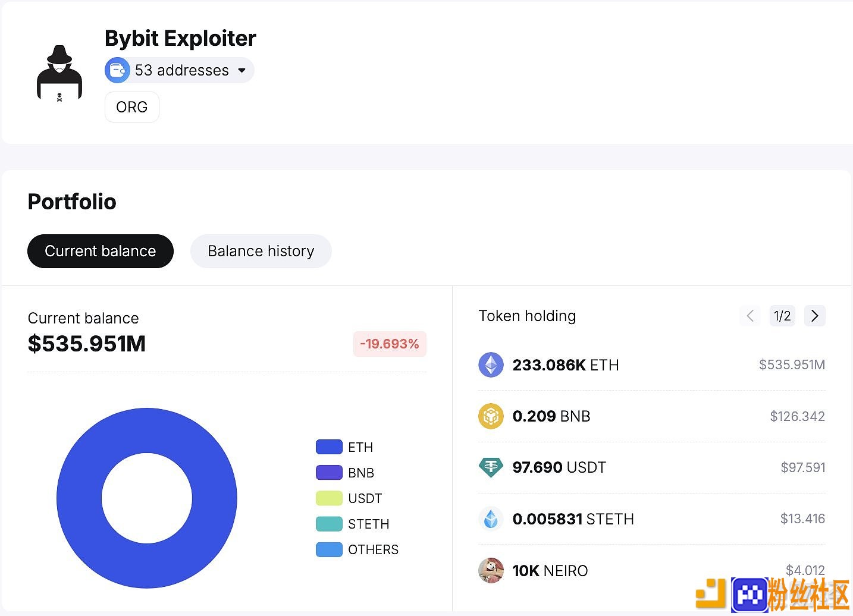Click the Token holding label
853x616 pixels.
527,316
